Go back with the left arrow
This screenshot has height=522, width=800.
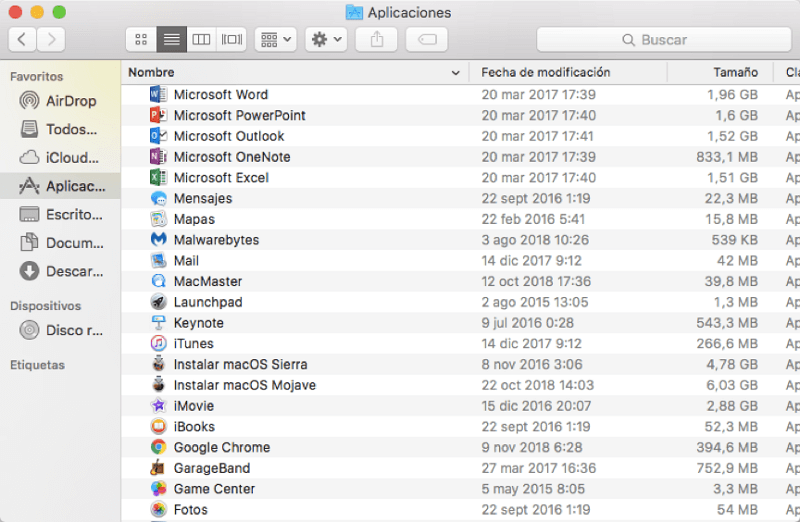coord(22,39)
